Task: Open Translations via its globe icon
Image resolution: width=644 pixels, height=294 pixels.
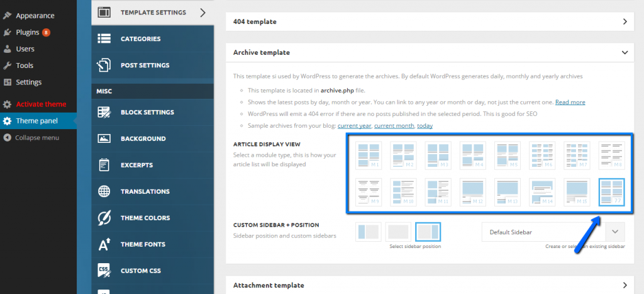Action: pyautogui.click(x=104, y=191)
